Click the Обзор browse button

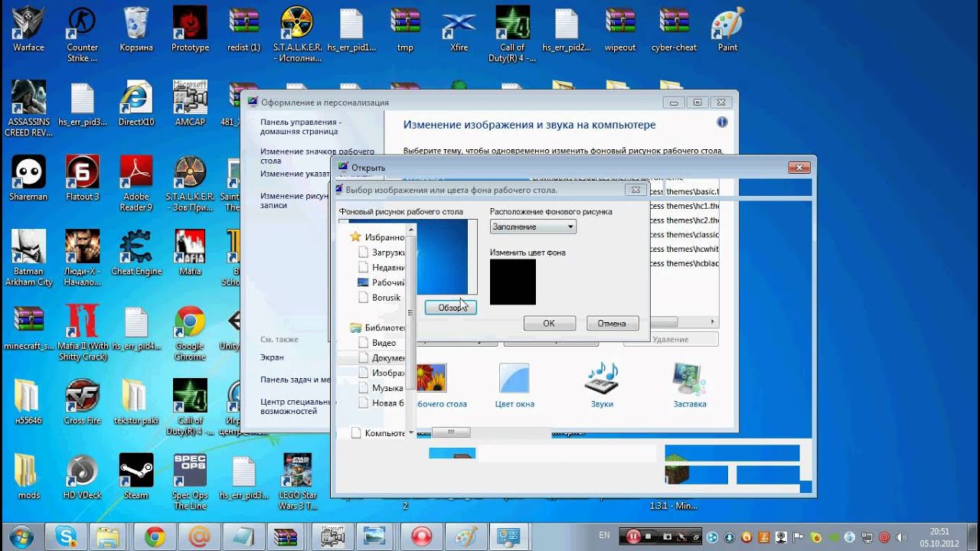(450, 308)
